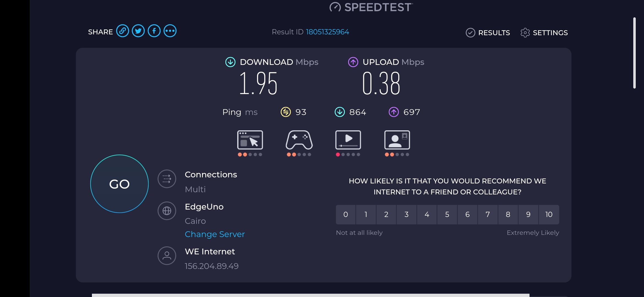Image resolution: width=644 pixels, height=297 pixels.
Task: Click the server globe icon
Action: tap(167, 211)
